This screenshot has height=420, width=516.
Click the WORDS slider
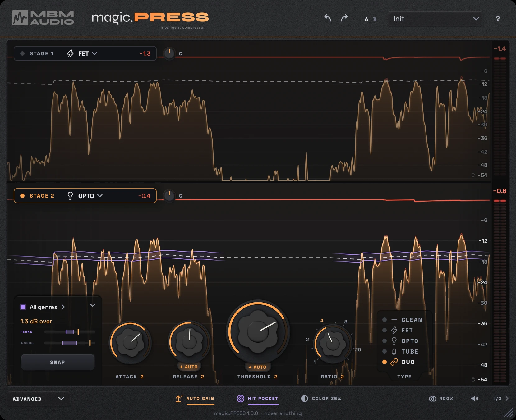pos(70,343)
